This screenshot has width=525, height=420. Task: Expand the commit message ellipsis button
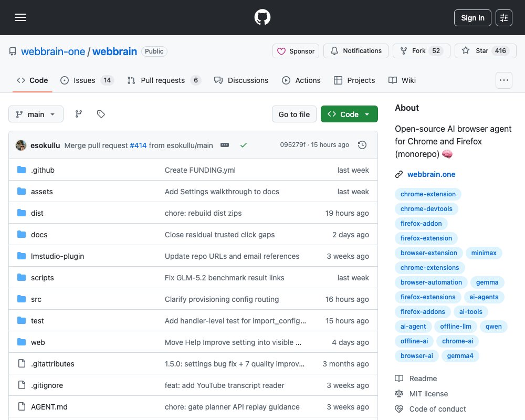coord(225,145)
